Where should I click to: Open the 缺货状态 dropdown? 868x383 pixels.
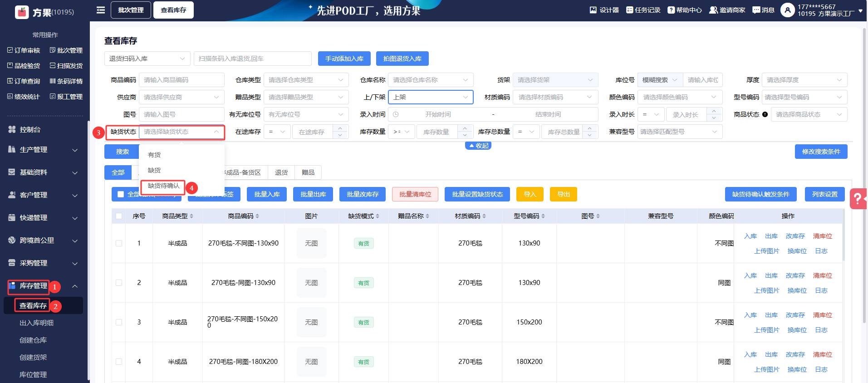[x=181, y=132]
